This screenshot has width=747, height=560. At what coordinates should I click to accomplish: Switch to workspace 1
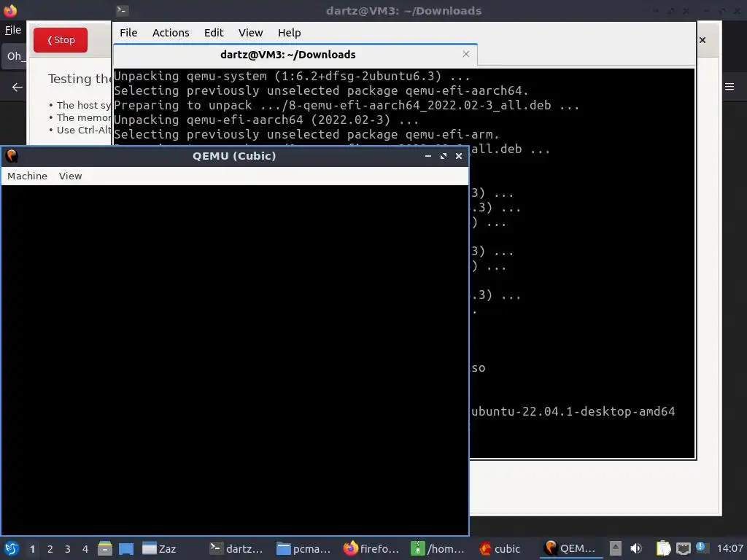(32, 549)
